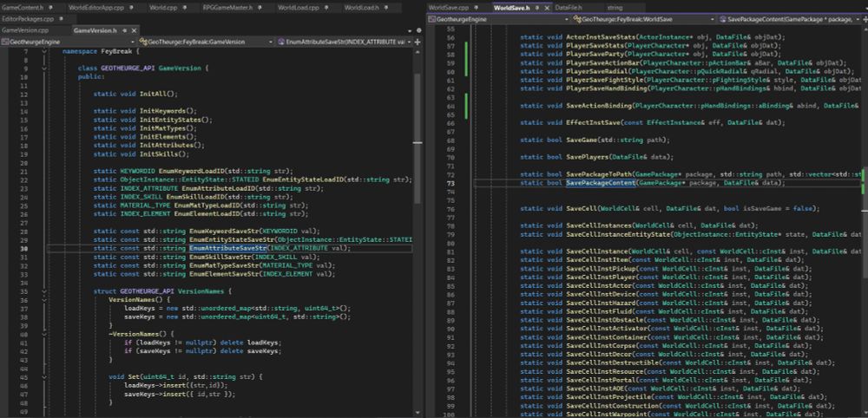Open the tab settings gear in left pane
Image resolution: width=868 pixels, height=418 pixels.
click(x=418, y=30)
